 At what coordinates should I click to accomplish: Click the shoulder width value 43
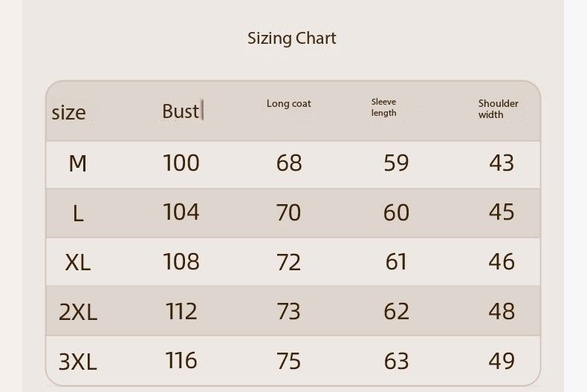click(x=502, y=163)
